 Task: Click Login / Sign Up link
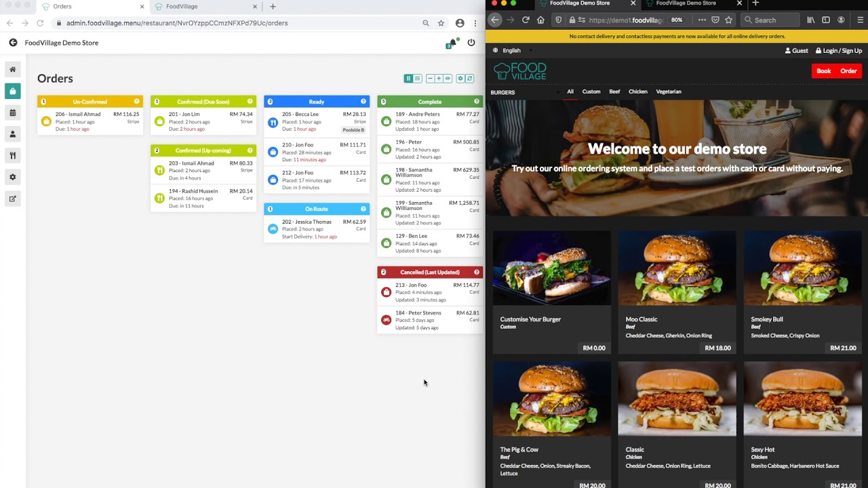pos(839,51)
